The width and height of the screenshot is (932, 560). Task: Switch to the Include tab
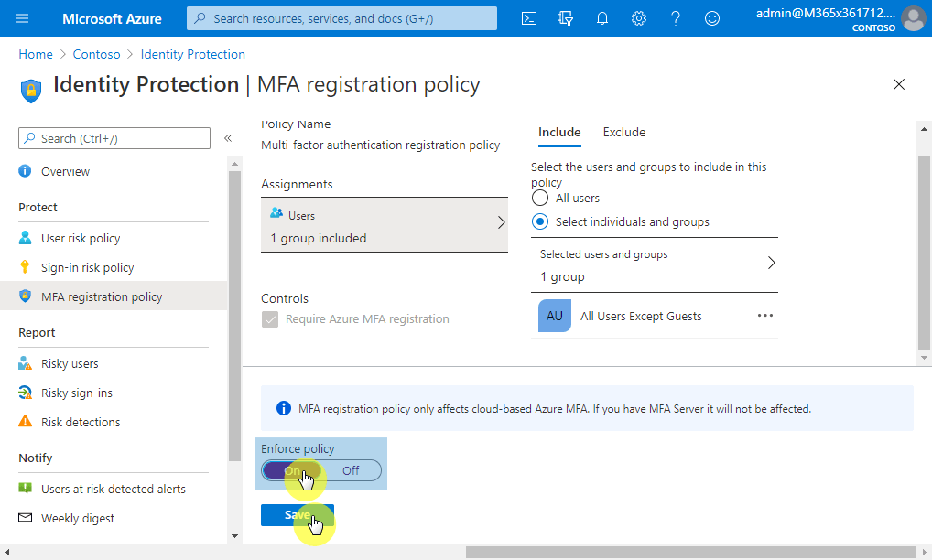pos(559,133)
